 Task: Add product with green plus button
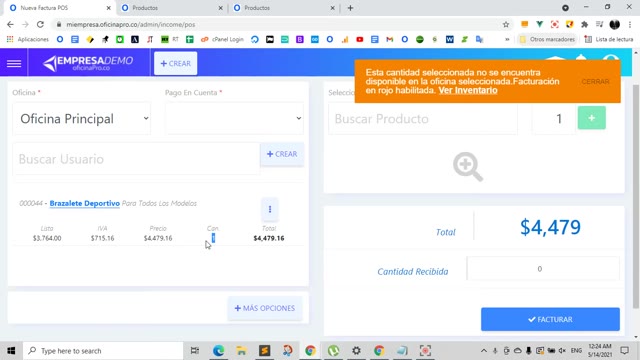(591, 118)
